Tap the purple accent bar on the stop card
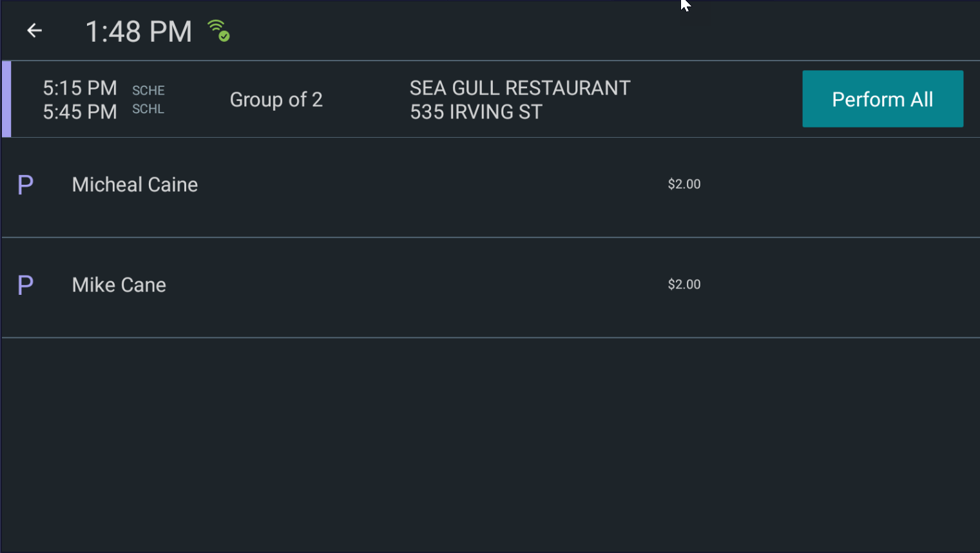980x553 pixels. (x=5, y=98)
